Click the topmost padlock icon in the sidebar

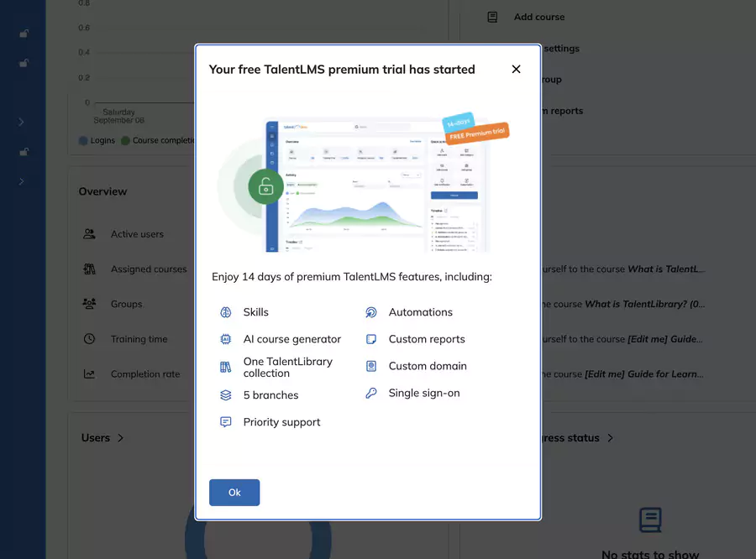point(24,34)
